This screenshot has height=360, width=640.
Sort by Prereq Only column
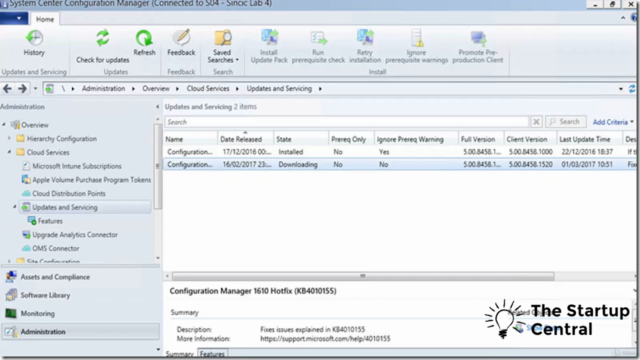tap(351, 139)
